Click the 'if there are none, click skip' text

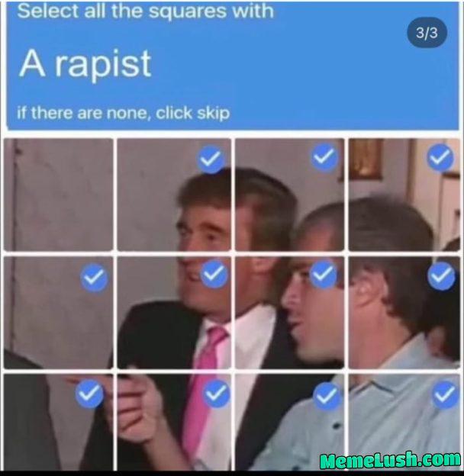coord(124,113)
